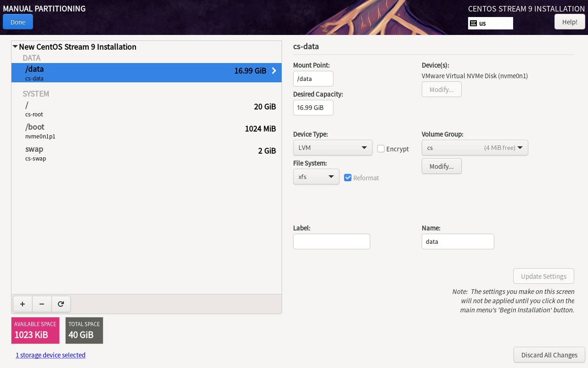
Task: Select the / cs-root partition row
Action: click(147, 109)
